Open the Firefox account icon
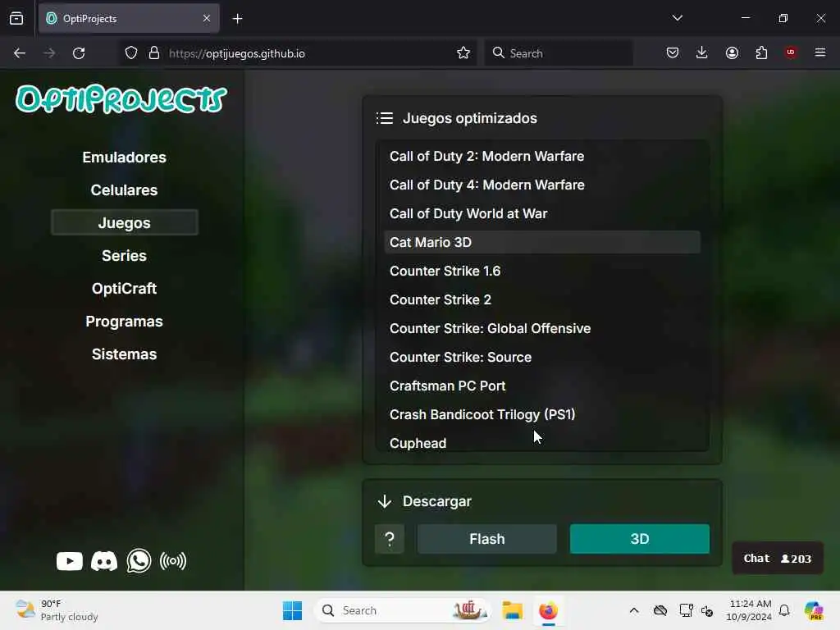The height and width of the screenshot is (630, 840). 732,53
